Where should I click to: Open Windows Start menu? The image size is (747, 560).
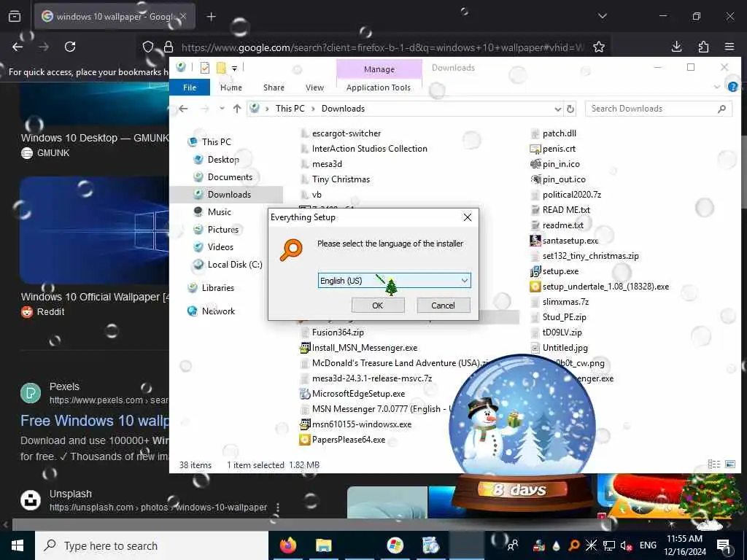coord(18,545)
